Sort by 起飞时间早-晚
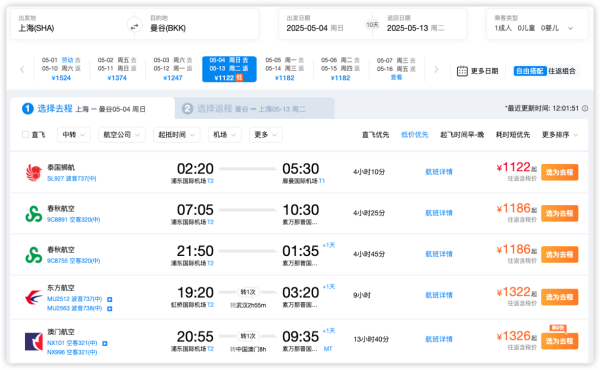600x370 pixels. click(462, 135)
